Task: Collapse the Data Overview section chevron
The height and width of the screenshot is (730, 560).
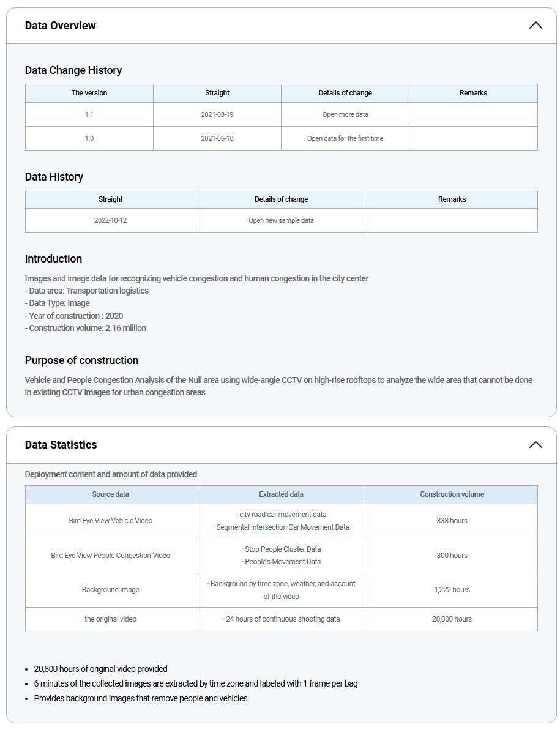Action: pyautogui.click(x=535, y=26)
